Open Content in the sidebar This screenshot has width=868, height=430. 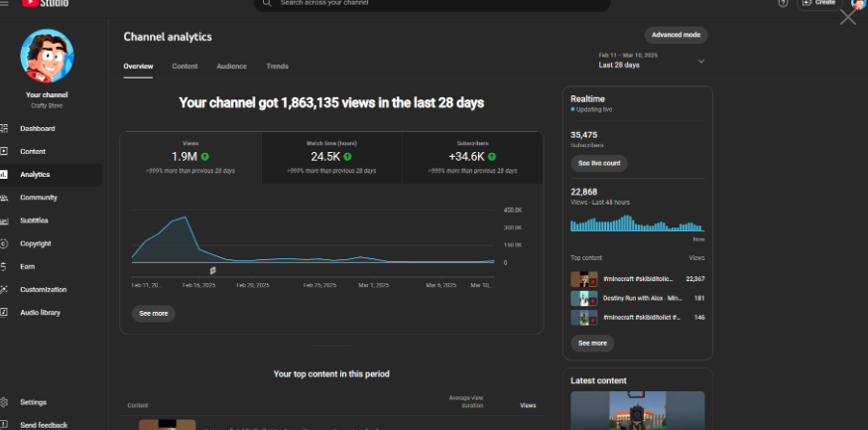33,151
